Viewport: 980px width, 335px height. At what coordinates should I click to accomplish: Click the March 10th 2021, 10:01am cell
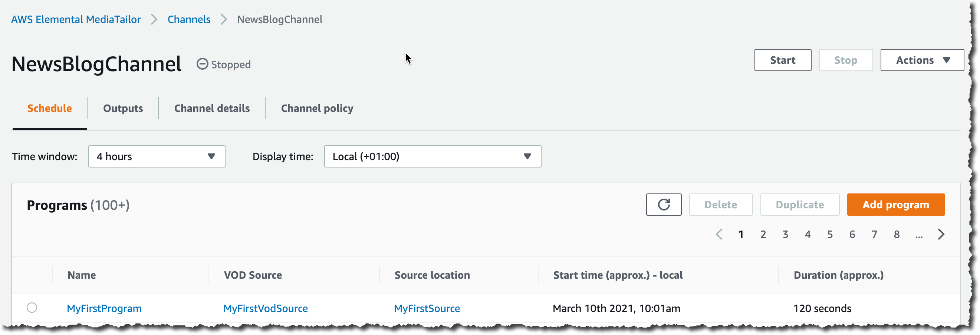pyautogui.click(x=616, y=308)
